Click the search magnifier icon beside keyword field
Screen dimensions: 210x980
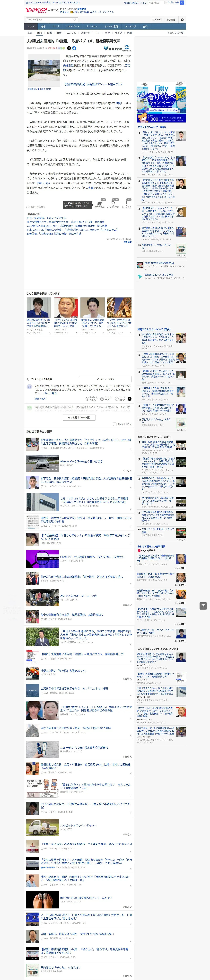(75, 20)
